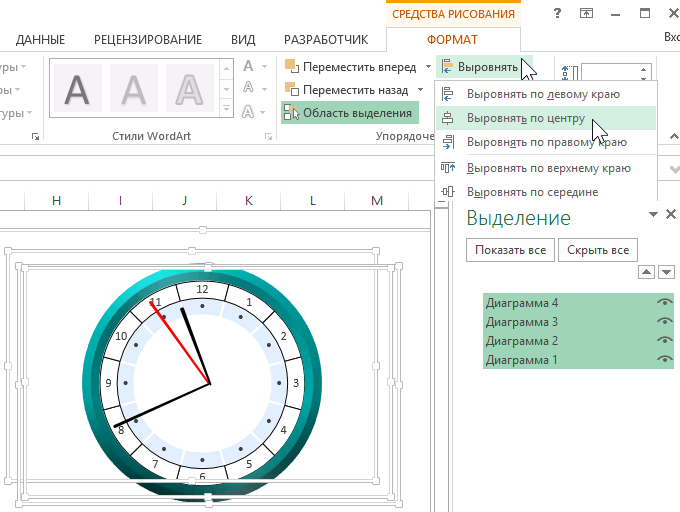
Task: Click the red clock hand
Action: click(180, 342)
